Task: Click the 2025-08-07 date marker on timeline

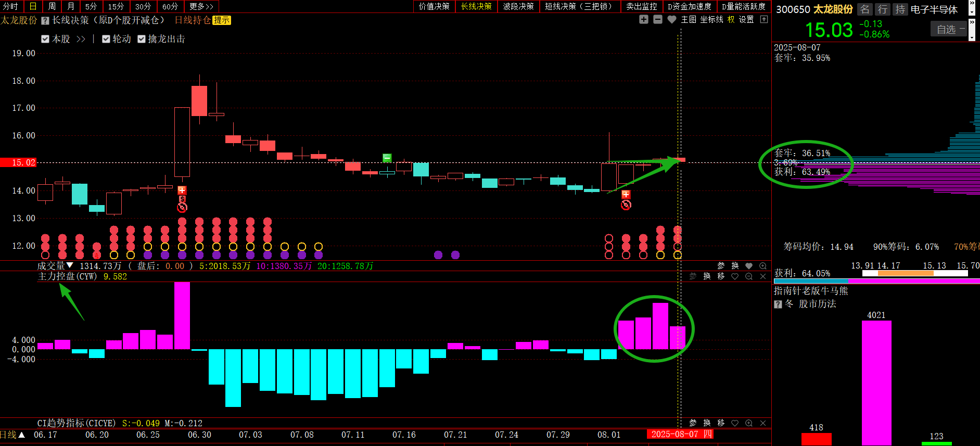Action: [x=680, y=434]
